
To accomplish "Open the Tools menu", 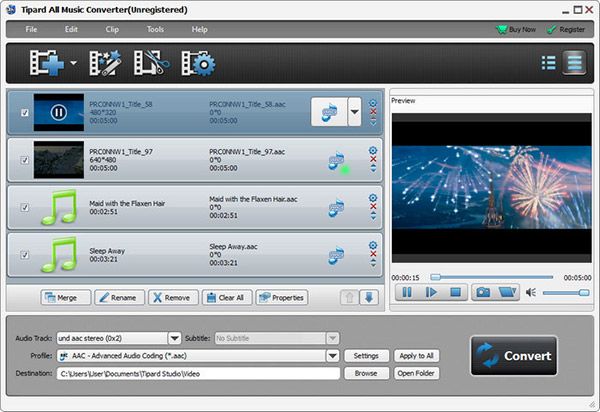I will (x=155, y=29).
